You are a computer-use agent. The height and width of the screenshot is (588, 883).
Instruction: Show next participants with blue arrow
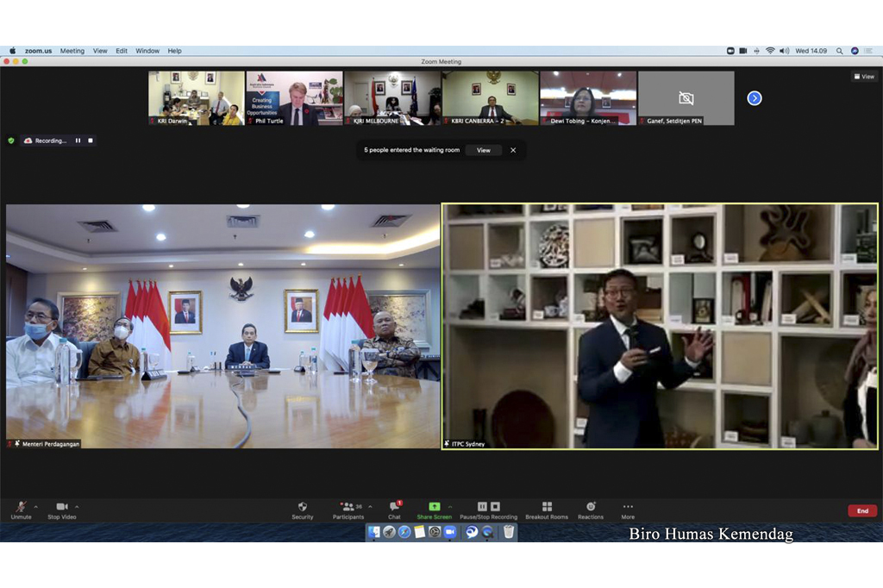[754, 98]
